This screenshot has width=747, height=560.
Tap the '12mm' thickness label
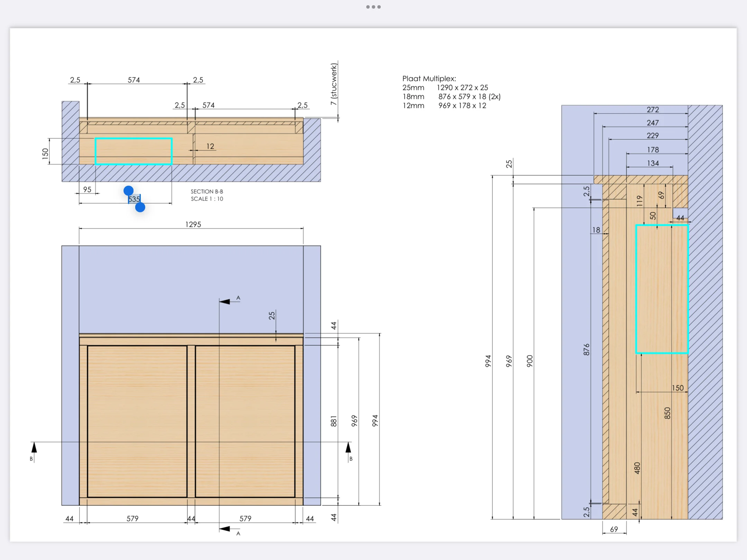[413, 106]
